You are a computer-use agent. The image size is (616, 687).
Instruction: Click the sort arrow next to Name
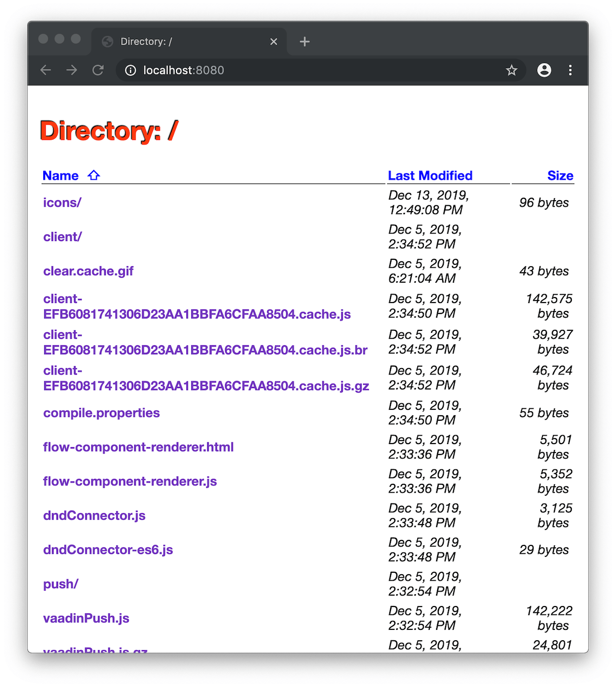(x=93, y=175)
